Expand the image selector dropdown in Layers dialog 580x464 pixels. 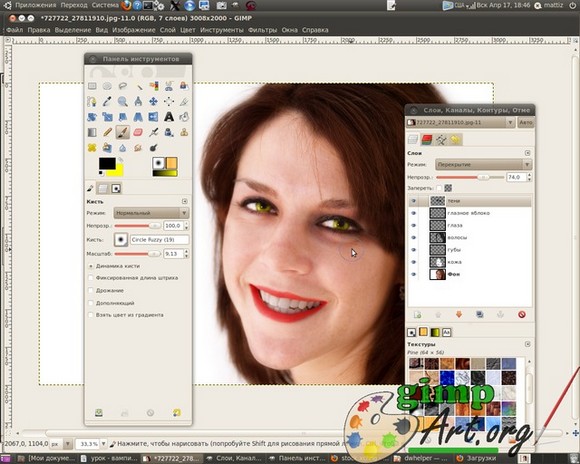point(510,122)
